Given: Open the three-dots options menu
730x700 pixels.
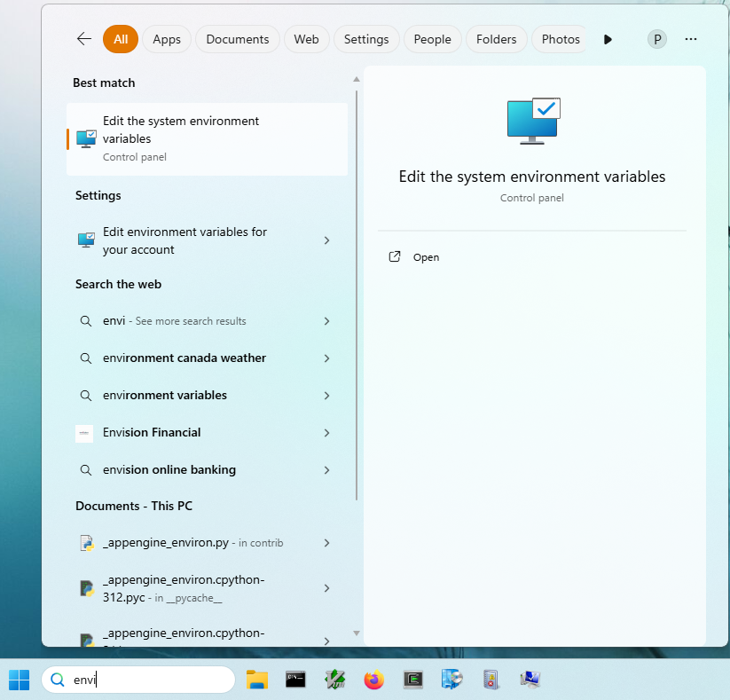Looking at the screenshot, I should pos(691,39).
